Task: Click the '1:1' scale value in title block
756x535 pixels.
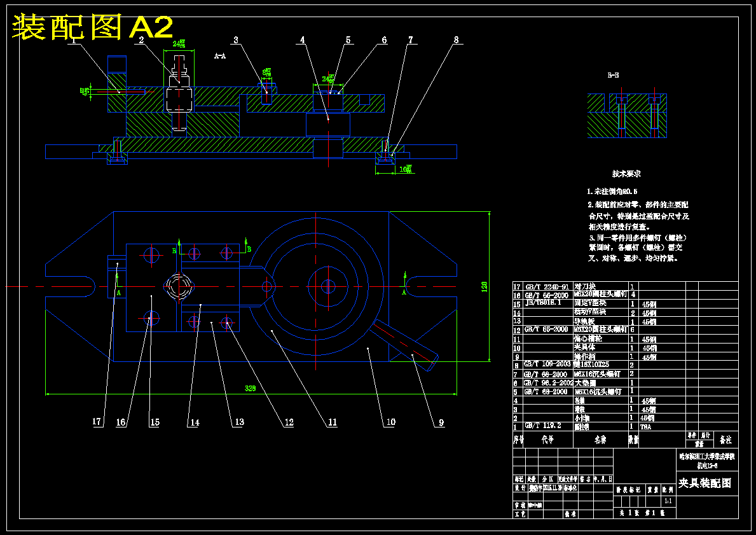Action: [x=668, y=501]
